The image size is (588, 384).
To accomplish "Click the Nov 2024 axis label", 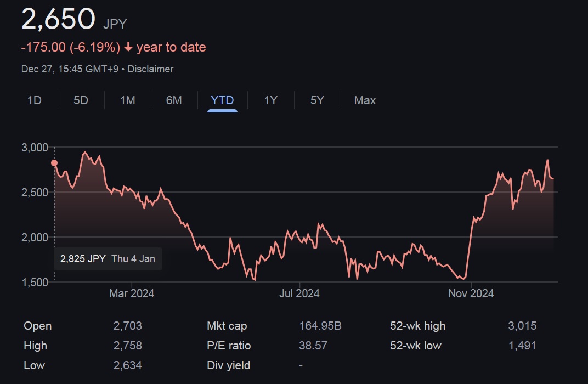I will tap(471, 293).
